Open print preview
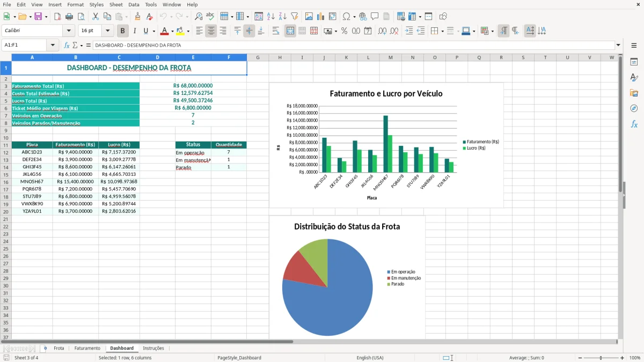Image resolution: width=644 pixels, height=362 pixels. [x=80, y=17]
